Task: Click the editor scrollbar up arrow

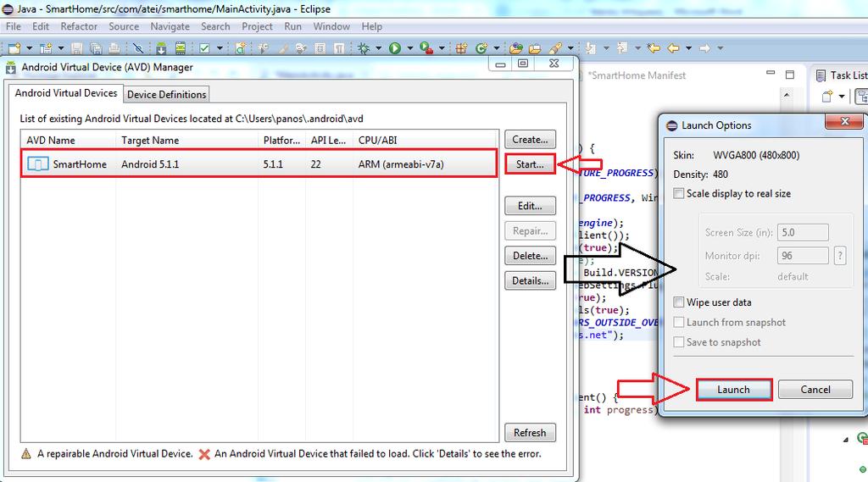Action: point(787,95)
